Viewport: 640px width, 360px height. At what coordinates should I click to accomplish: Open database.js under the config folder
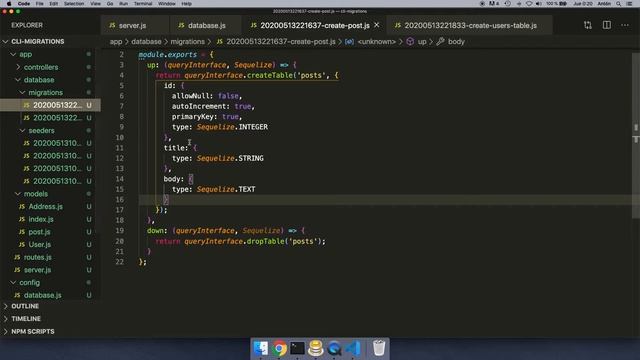click(50, 295)
